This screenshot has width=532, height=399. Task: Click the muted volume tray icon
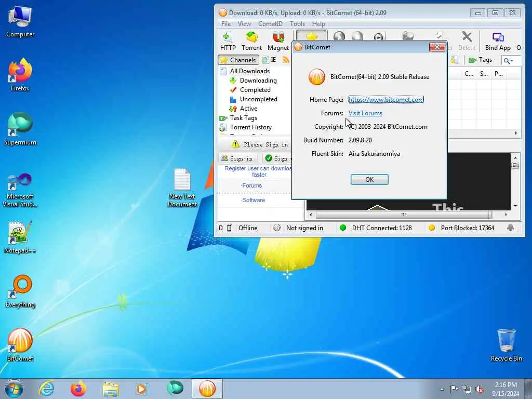point(480,389)
